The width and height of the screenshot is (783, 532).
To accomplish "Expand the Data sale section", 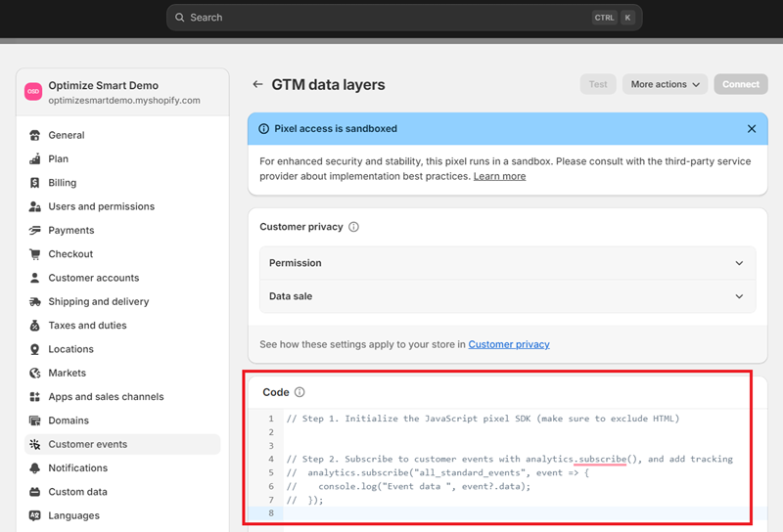I will (508, 296).
